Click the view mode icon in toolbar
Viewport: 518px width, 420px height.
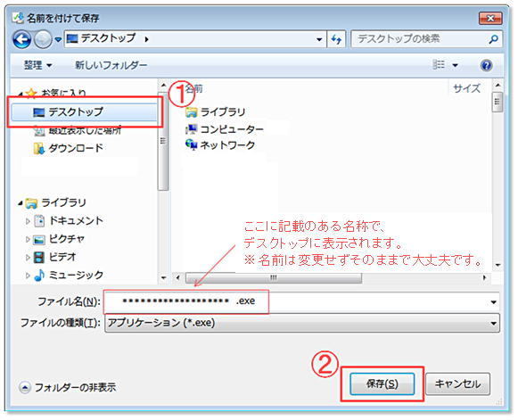tap(439, 64)
